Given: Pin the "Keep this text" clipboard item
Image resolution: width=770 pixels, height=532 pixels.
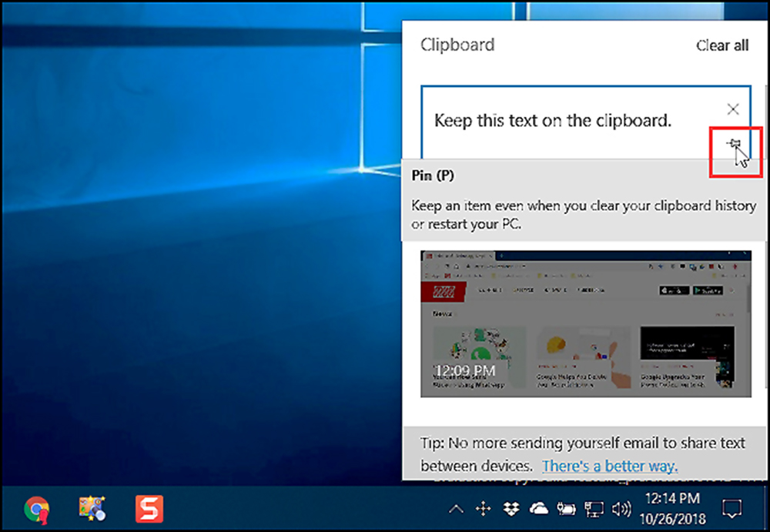Looking at the screenshot, I should tap(733, 143).
